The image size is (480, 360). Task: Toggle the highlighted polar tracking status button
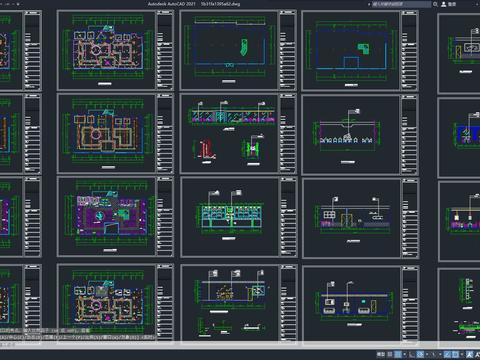point(420,354)
